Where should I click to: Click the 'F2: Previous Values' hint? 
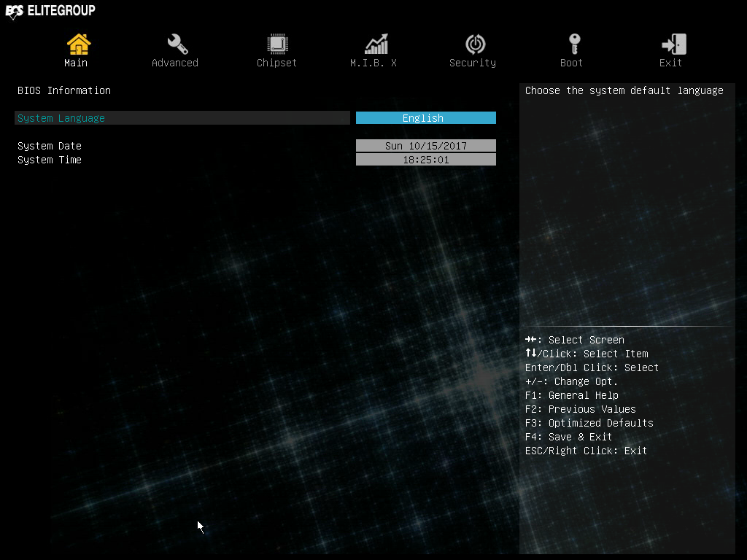580,409
